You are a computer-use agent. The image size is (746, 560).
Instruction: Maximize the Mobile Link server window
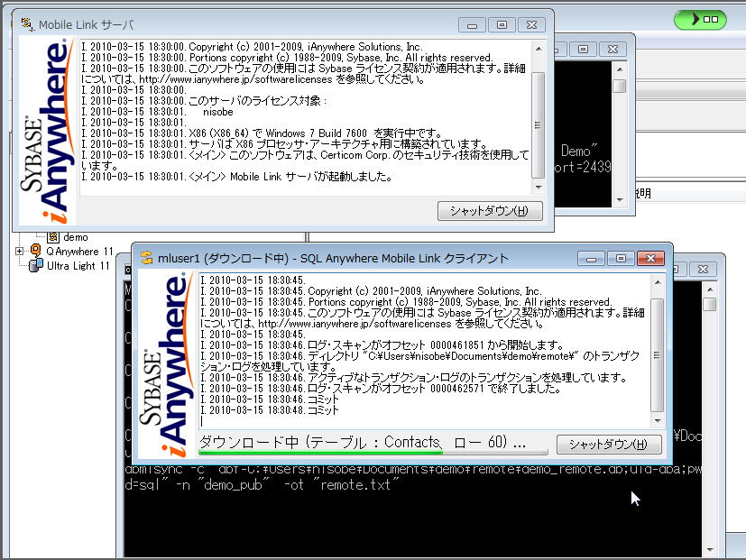click(502, 25)
